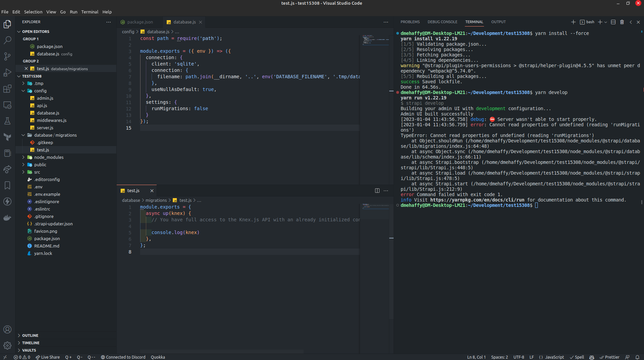Click the GitHub Copilot status bar icon

tap(592, 357)
